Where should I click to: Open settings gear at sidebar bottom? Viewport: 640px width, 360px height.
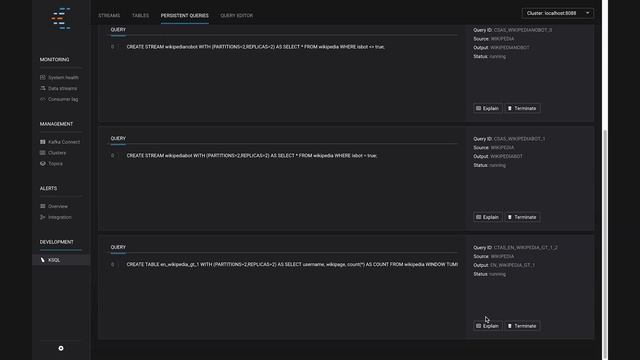[61, 348]
